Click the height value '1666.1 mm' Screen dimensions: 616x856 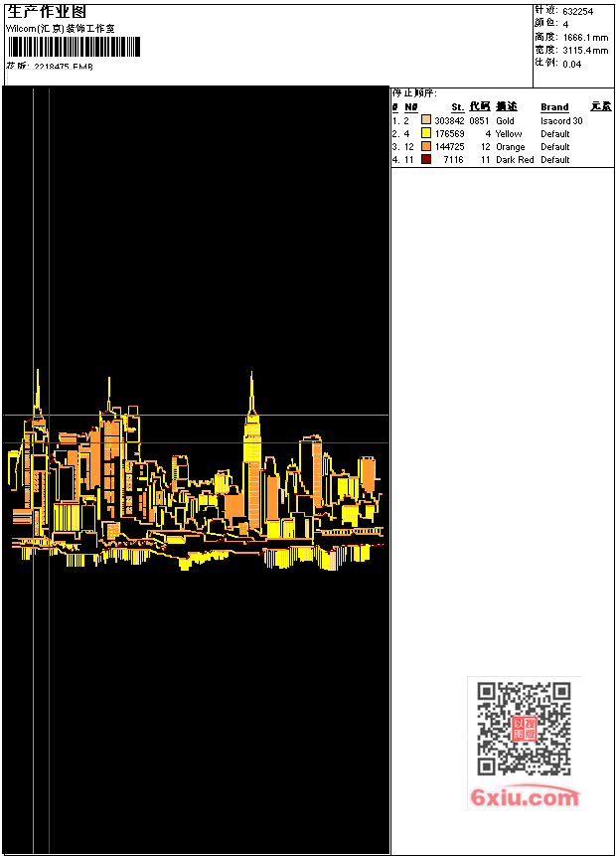click(585, 38)
